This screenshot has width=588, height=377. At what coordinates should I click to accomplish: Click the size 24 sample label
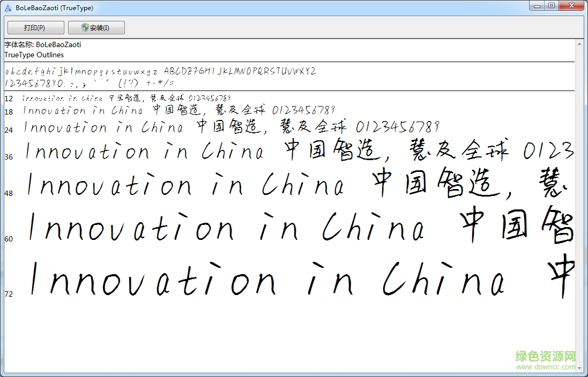pos(9,130)
